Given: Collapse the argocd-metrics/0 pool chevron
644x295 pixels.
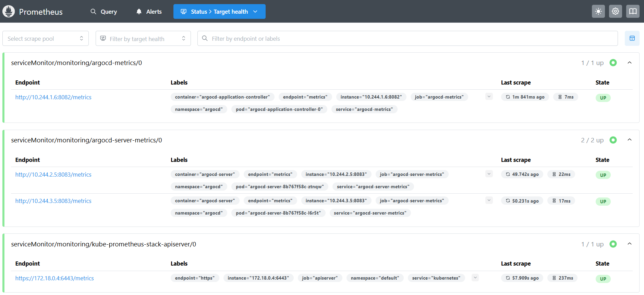Looking at the screenshot, I should 630,63.
